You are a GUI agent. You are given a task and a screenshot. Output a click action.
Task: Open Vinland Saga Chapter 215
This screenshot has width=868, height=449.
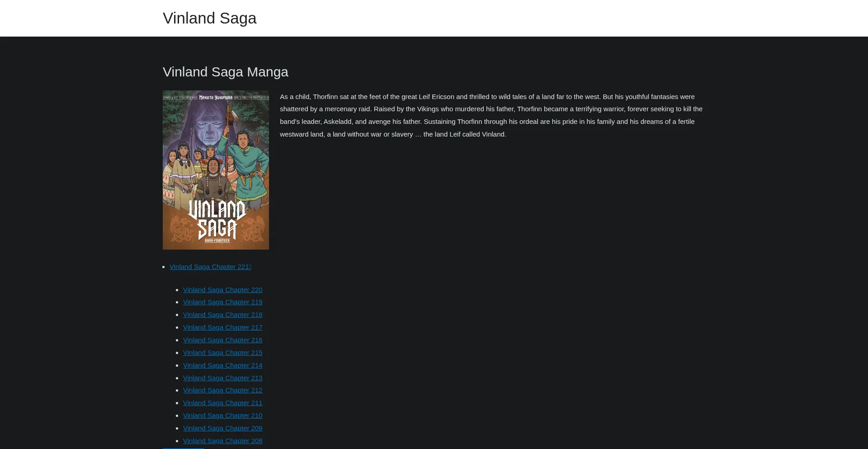[222, 352]
